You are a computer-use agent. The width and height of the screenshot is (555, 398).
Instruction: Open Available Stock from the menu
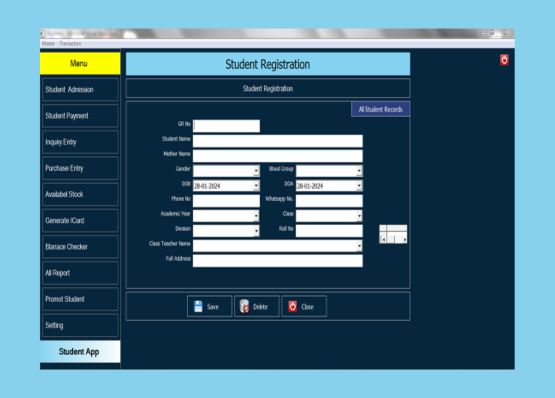pos(80,194)
